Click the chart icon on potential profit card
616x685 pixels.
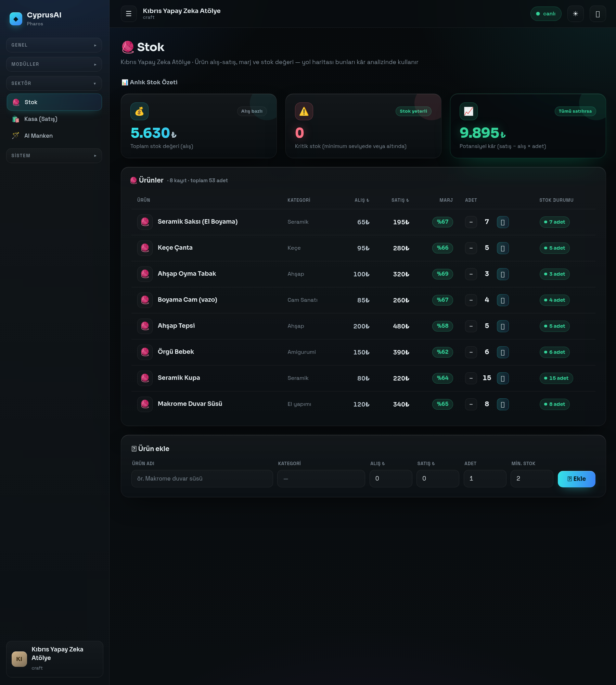tap(469, 111)
